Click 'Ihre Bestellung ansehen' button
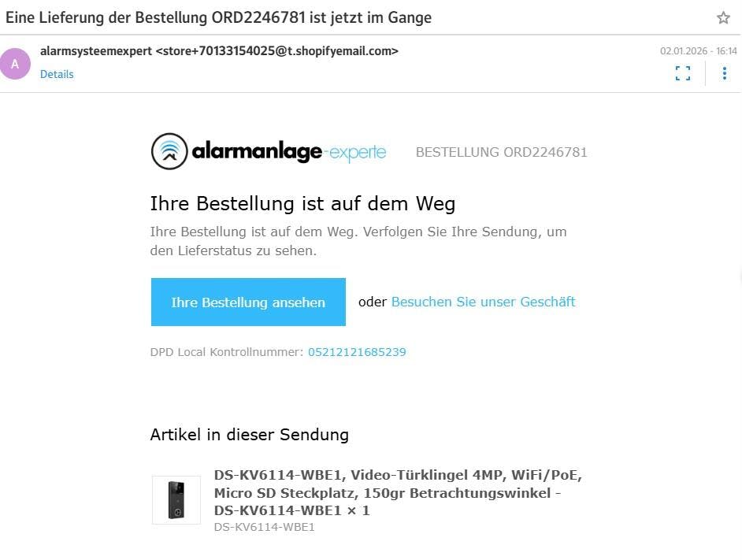The height and width of the screenshot is (560, 742). click(x=248, y=302)
